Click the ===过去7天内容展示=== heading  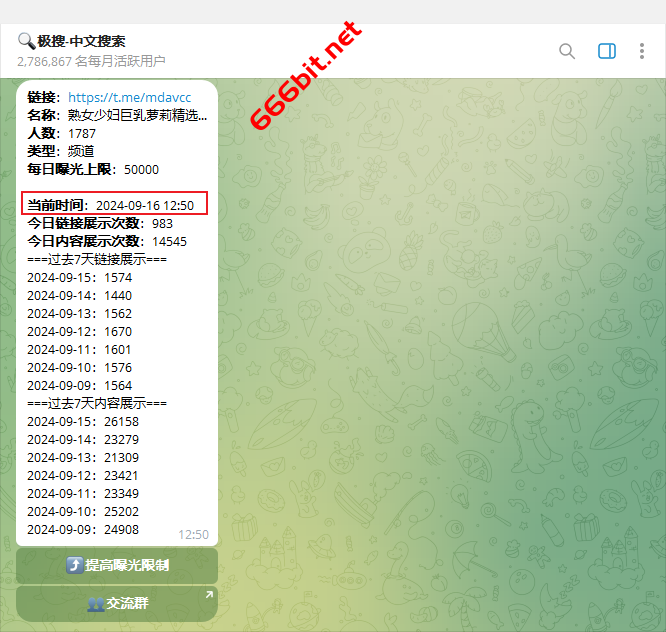[97, 403]
